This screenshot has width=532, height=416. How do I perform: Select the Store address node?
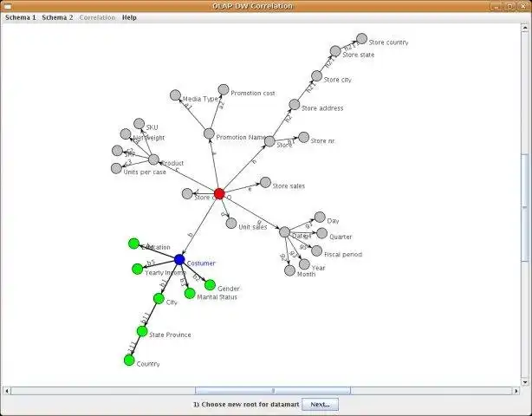coord(295,105)
